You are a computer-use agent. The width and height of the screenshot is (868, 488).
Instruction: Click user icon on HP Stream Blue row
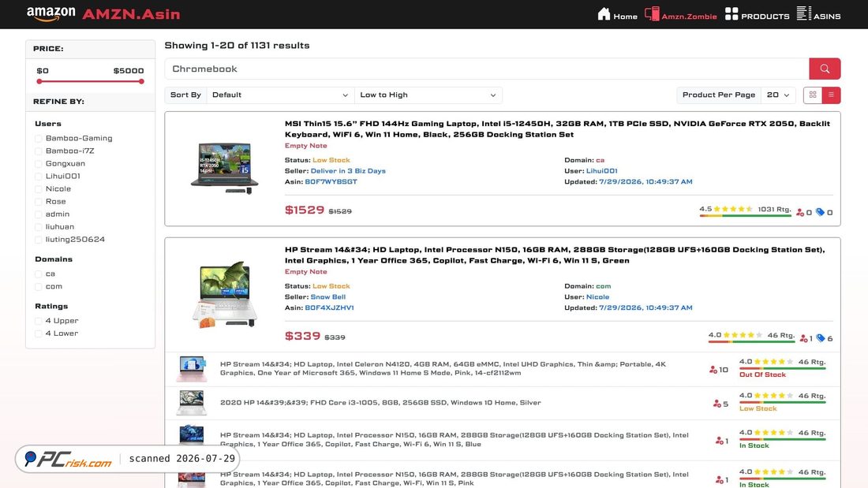click(719, 441)
